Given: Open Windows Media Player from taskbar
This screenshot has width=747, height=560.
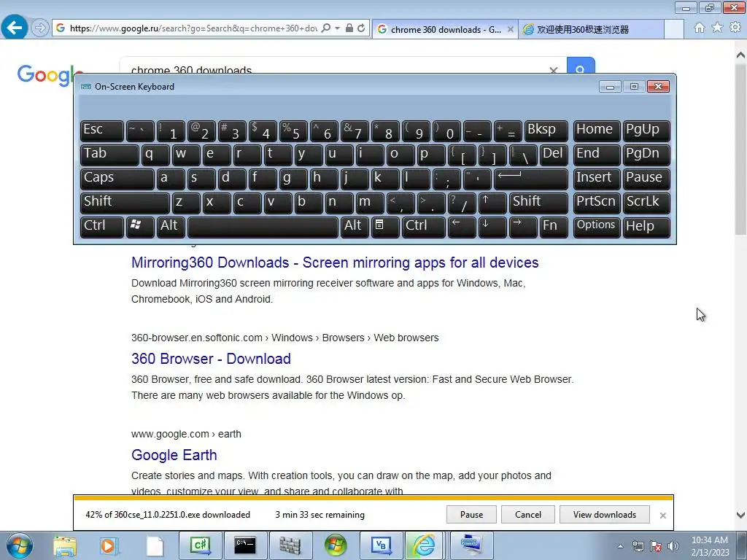Looking at the screenshot, I should click(108, 545).
